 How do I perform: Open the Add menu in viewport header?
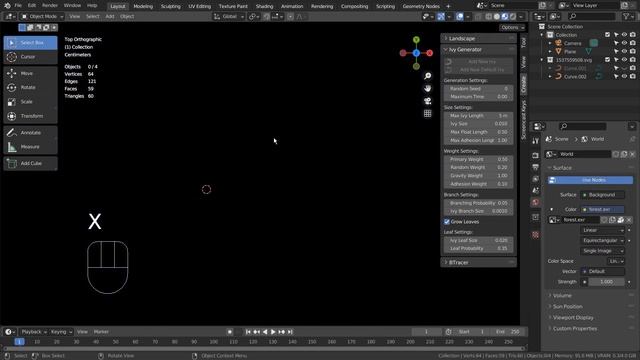coord(110,17)
